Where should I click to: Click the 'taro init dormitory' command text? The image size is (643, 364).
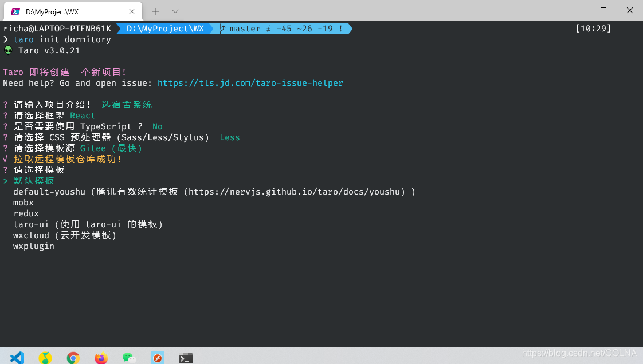[x=62, y=39]
